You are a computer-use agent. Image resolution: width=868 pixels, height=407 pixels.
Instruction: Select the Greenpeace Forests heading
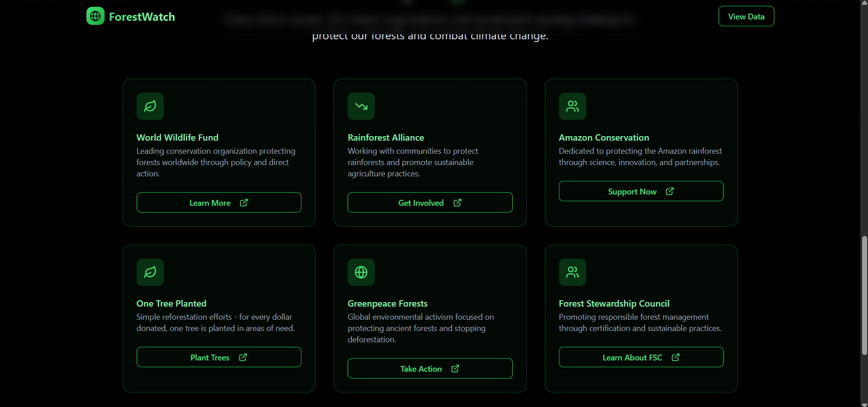388,303
